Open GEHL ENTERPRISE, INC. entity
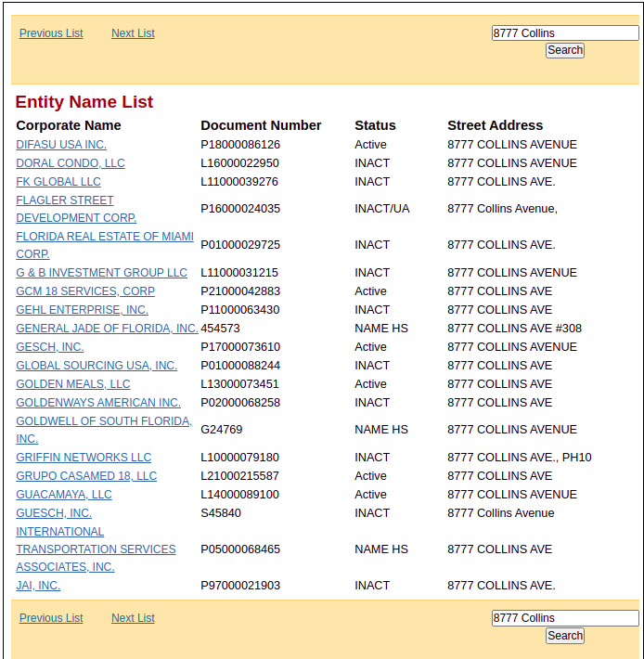644x659 pixels. coord(82,310)
